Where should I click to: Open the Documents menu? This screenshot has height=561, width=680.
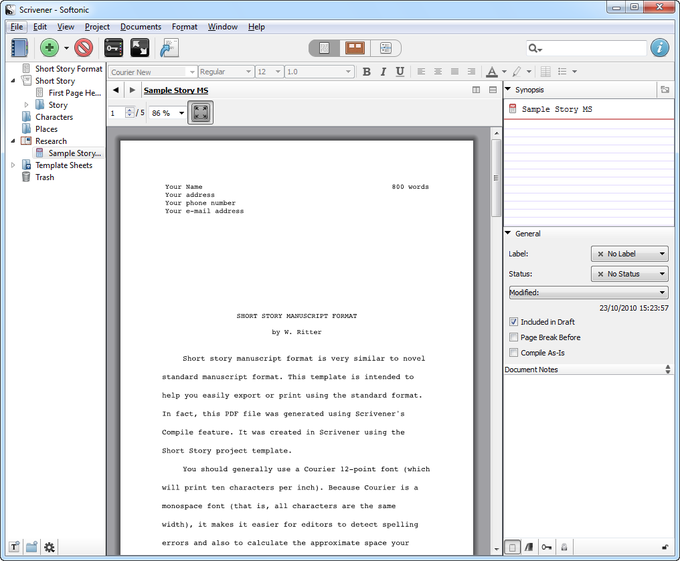click(141, 27)
